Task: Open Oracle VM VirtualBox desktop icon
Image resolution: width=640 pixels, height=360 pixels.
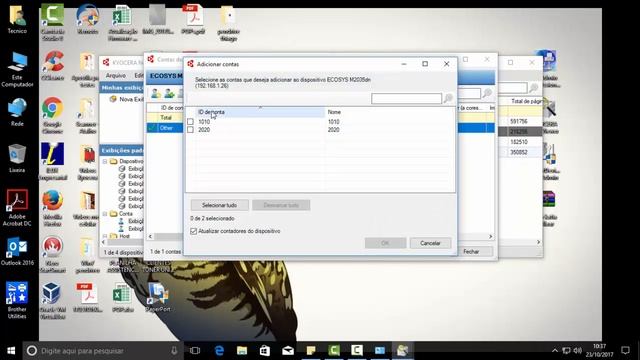Action: (52, 301)
